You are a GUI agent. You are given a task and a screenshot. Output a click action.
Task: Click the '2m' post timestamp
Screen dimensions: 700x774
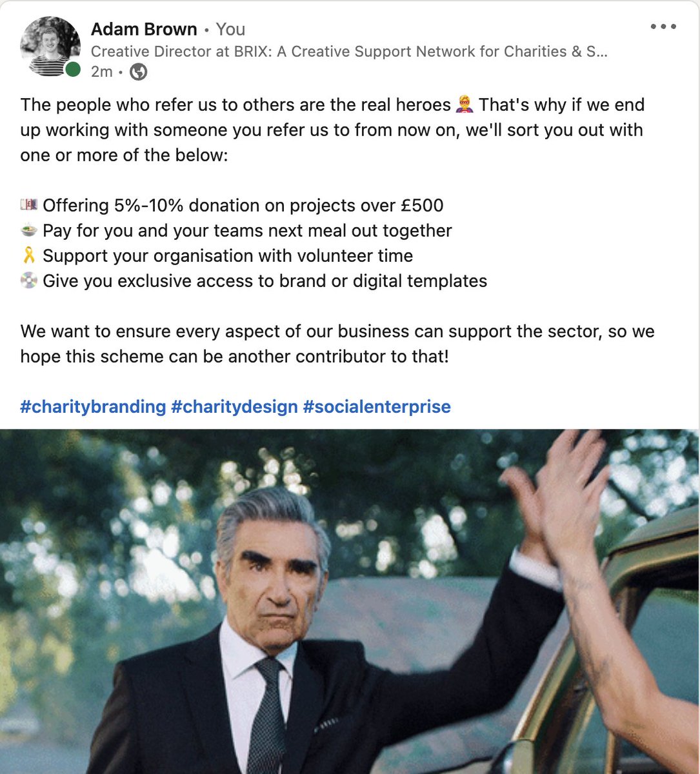(102, 72)
